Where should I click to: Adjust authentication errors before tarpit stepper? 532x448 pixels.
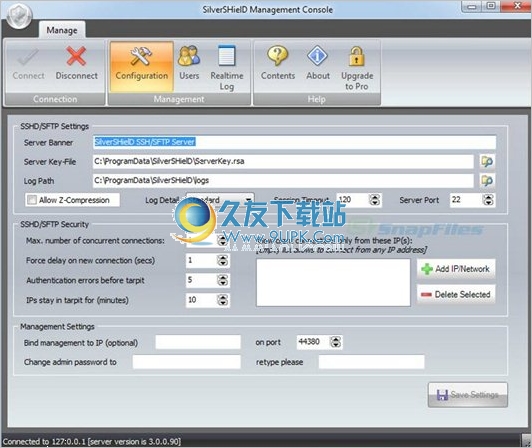click(x=223, y=280)
